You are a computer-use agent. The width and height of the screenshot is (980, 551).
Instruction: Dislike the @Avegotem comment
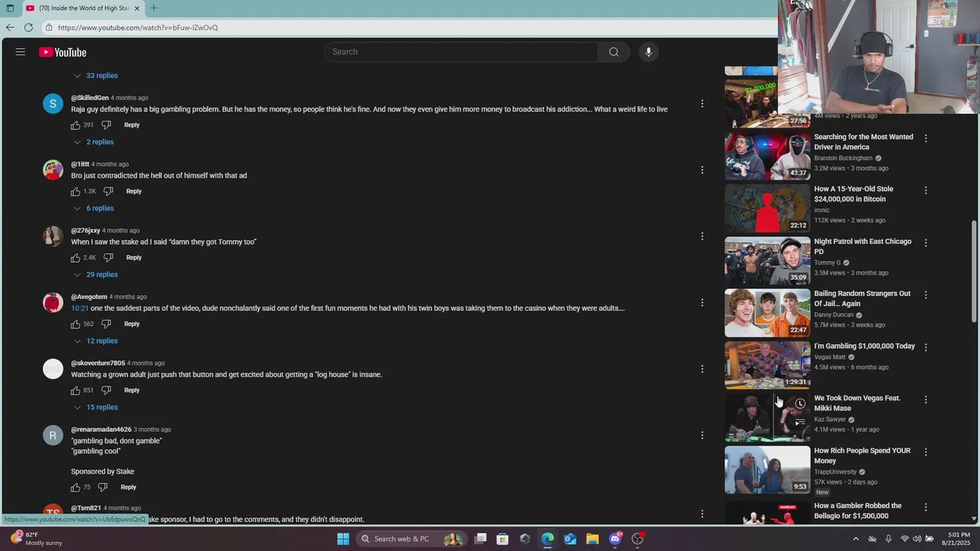tap(106, 324)
